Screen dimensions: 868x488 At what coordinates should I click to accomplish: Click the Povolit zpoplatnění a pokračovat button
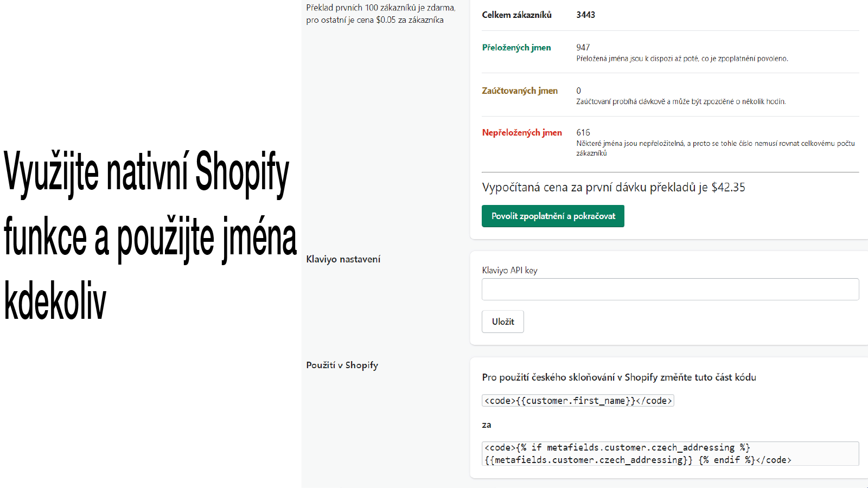click(x=553, y=216)
